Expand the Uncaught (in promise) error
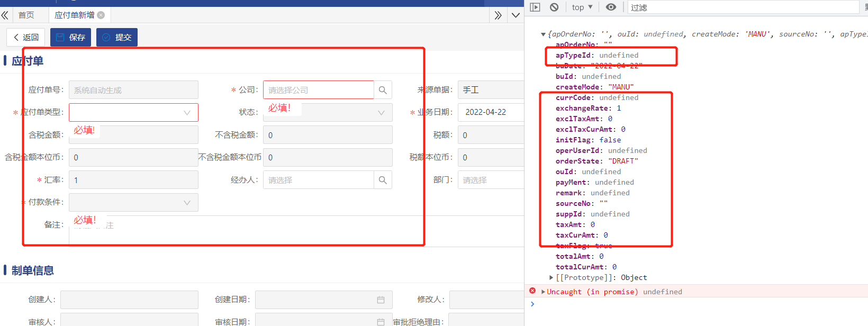Viewport: 868px width, 326px height. 543,292
